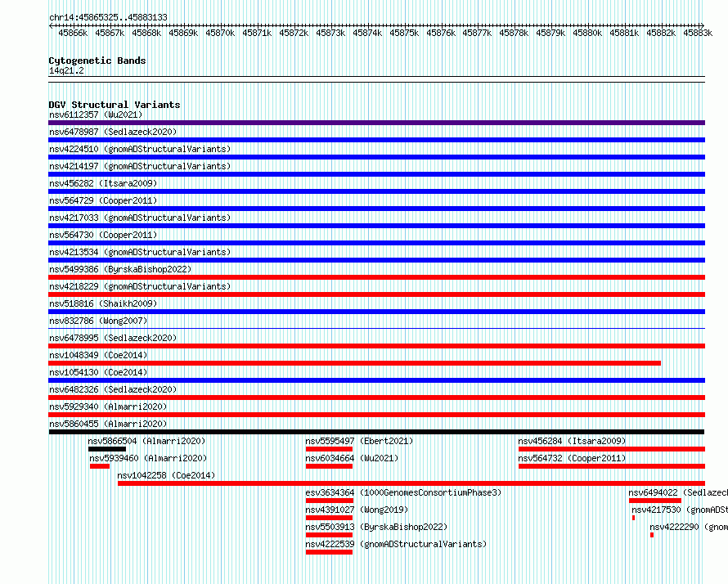Open nsv456284 (Itsara2009) variant

[572, 441]
